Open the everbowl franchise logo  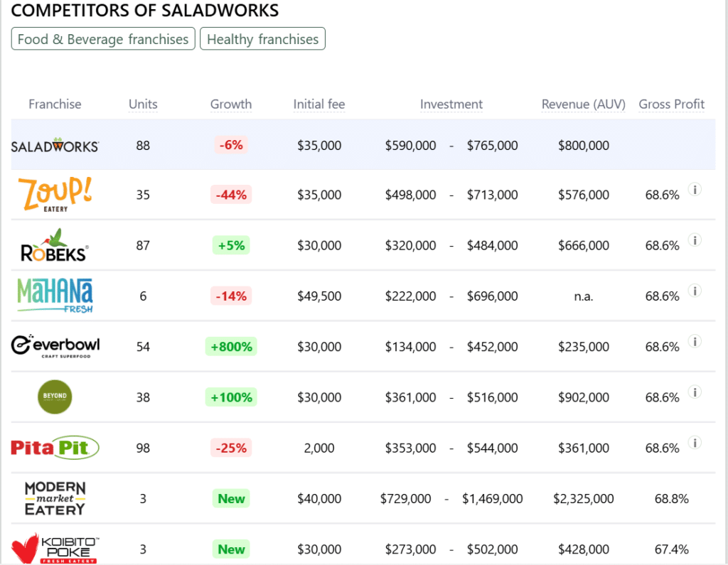click(x=55, y=346)
